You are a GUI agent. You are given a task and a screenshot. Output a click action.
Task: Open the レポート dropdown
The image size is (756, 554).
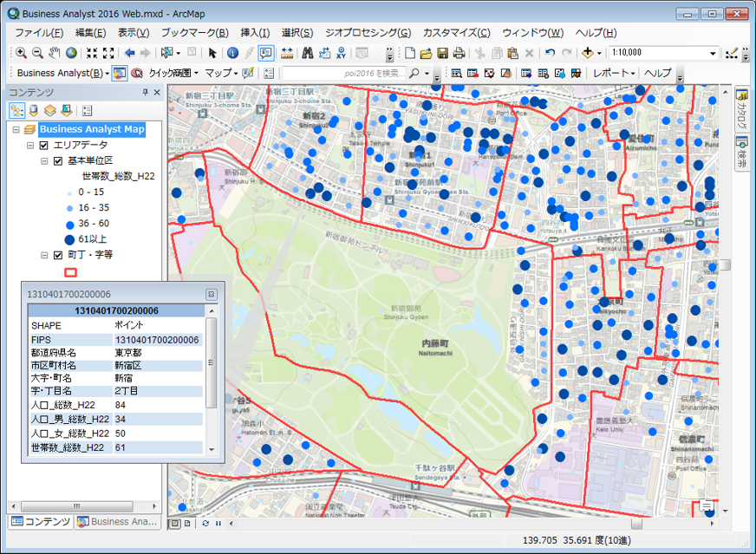[614, 74]
